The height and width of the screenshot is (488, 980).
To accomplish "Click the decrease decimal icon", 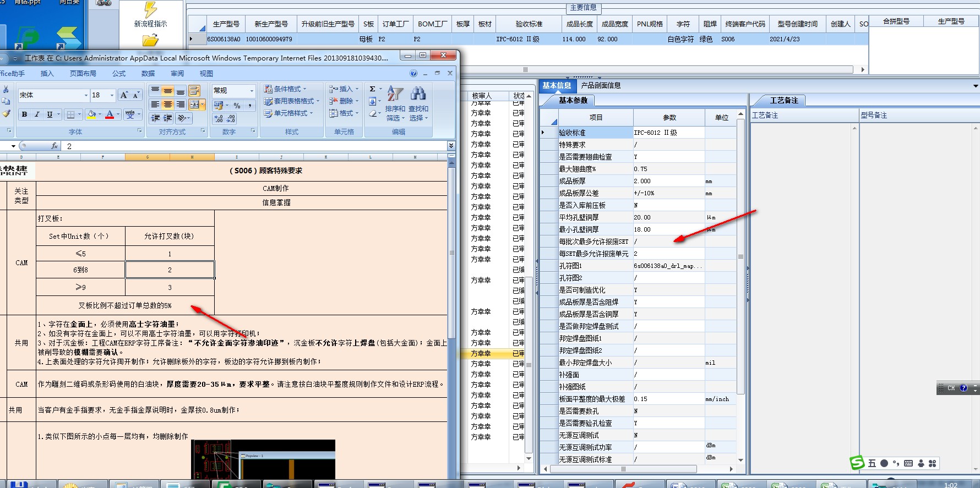I will coord(231,118).
